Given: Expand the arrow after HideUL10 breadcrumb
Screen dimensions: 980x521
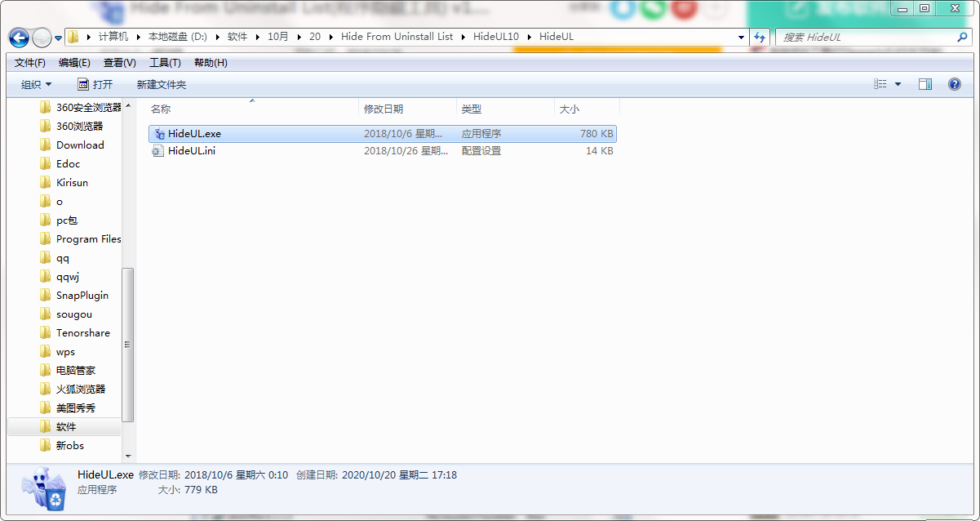Looking at the screenshot, I should click(x=529, y=38).
